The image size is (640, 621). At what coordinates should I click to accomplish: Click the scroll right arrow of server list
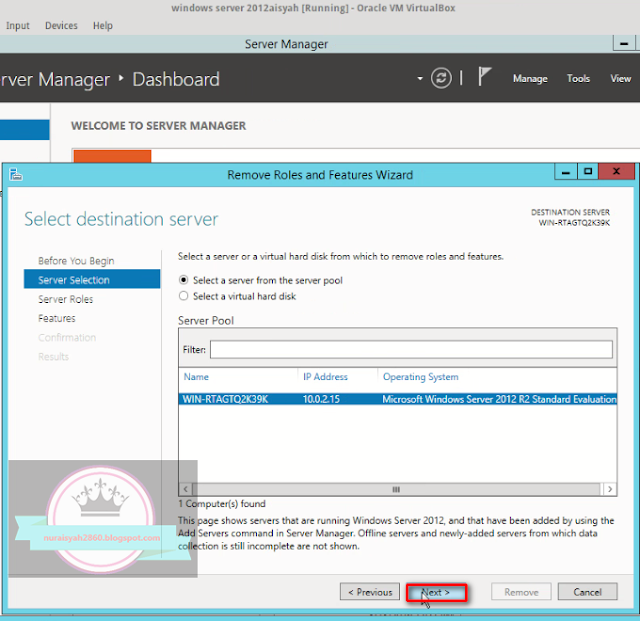click(x=610, y=489)
